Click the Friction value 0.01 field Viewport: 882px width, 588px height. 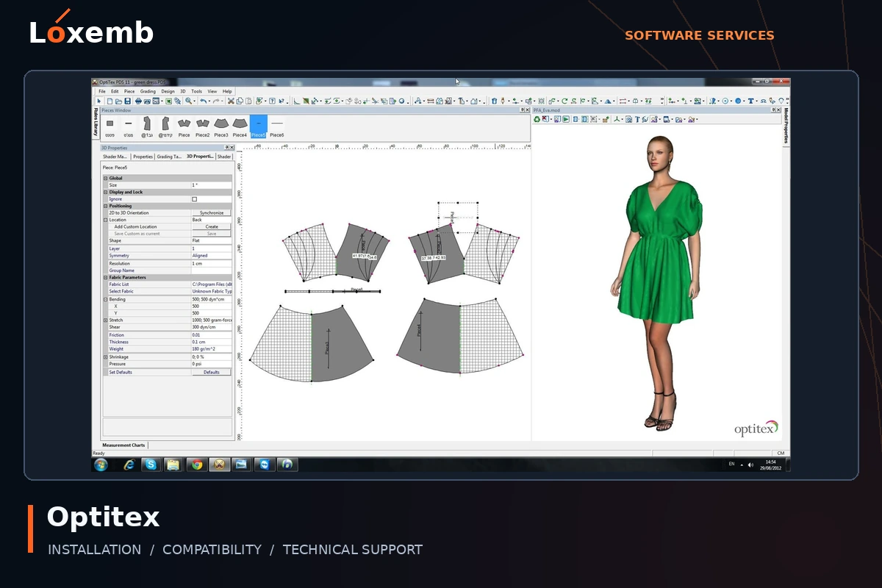pos(212,335)
